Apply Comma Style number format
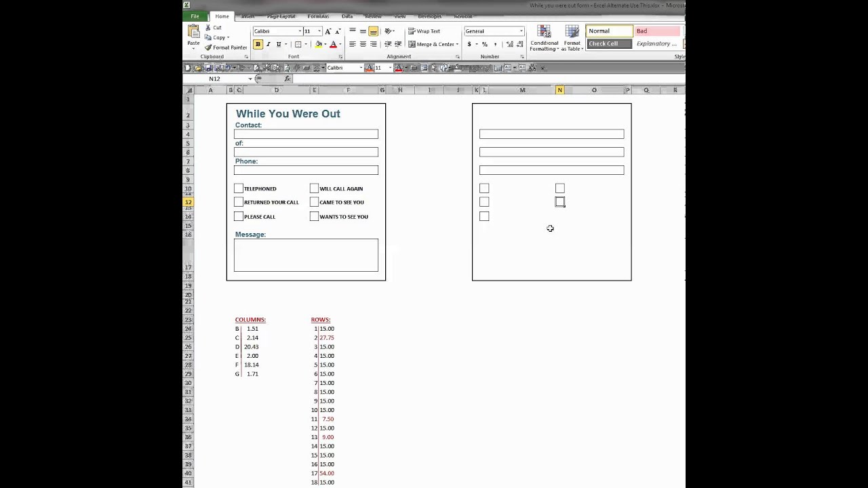Image resolution: width=868 pixels, height=488 pixels. tap(494, 44)
